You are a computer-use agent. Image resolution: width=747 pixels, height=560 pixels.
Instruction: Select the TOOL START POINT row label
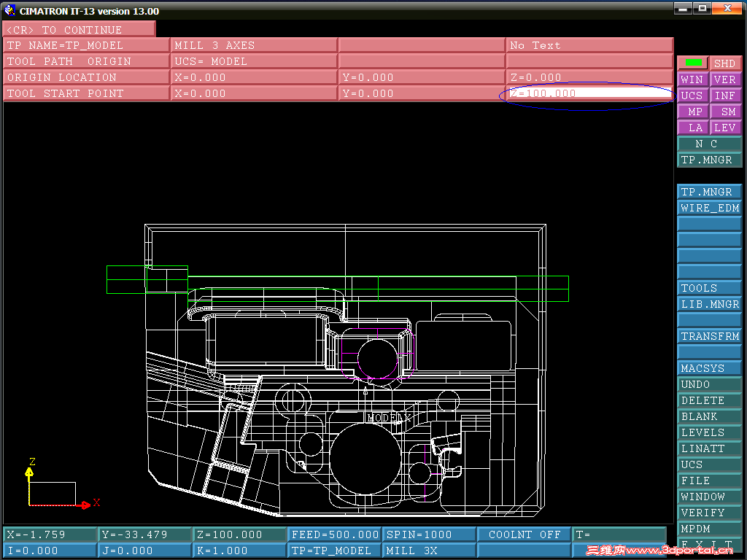86,93
